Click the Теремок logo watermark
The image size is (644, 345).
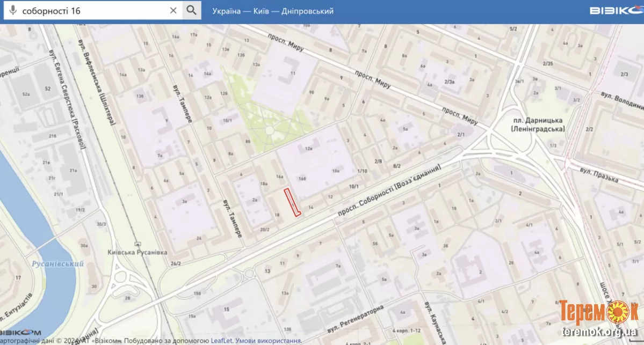tap(597, 313)
